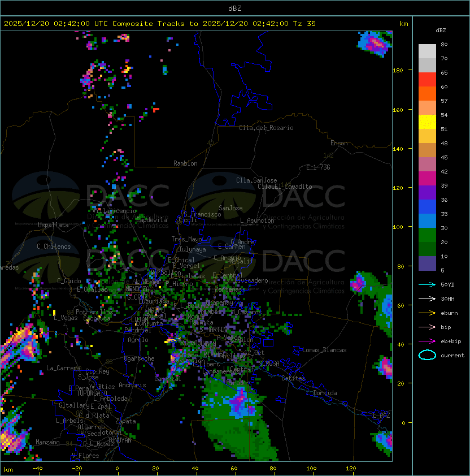Click the 'Capdevila' place label

tap(151, 220)
